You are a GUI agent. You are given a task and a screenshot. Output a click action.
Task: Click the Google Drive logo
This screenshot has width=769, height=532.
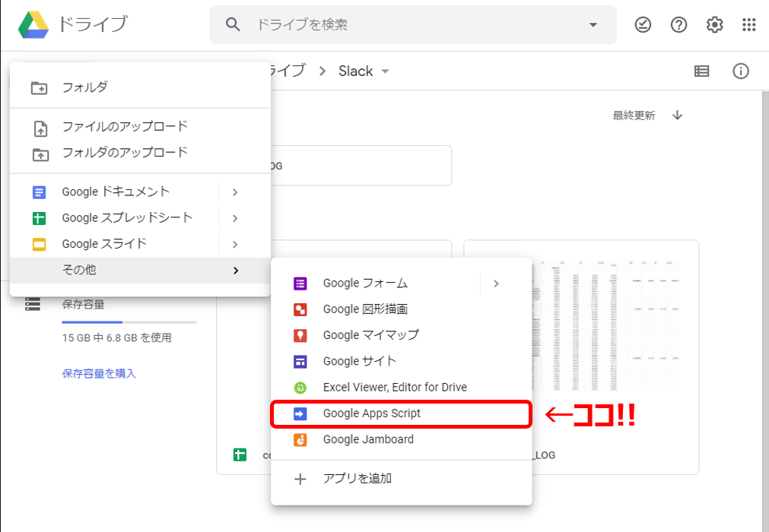point(33,24)
